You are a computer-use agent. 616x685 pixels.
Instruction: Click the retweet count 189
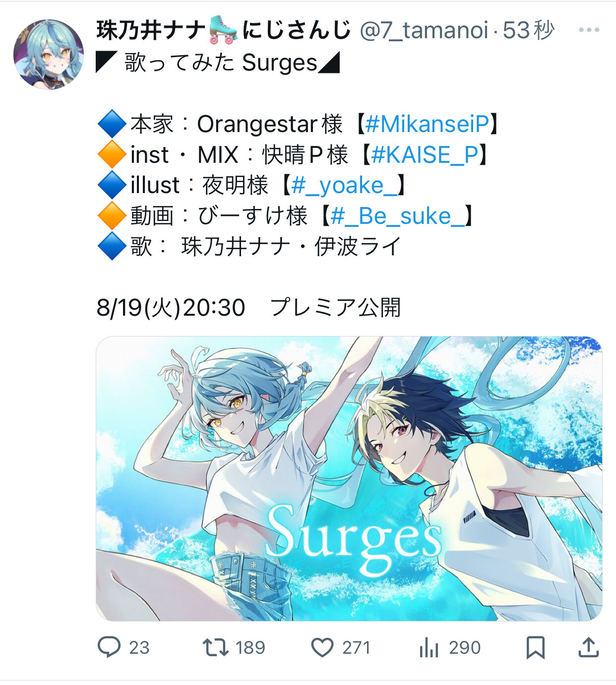pyautogui.click(x=250, y=648)
